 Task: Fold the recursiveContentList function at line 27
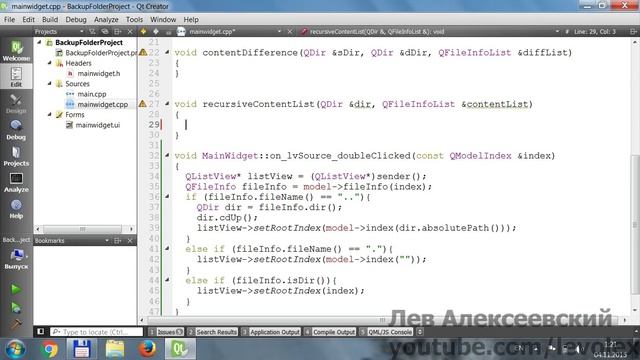167,104
